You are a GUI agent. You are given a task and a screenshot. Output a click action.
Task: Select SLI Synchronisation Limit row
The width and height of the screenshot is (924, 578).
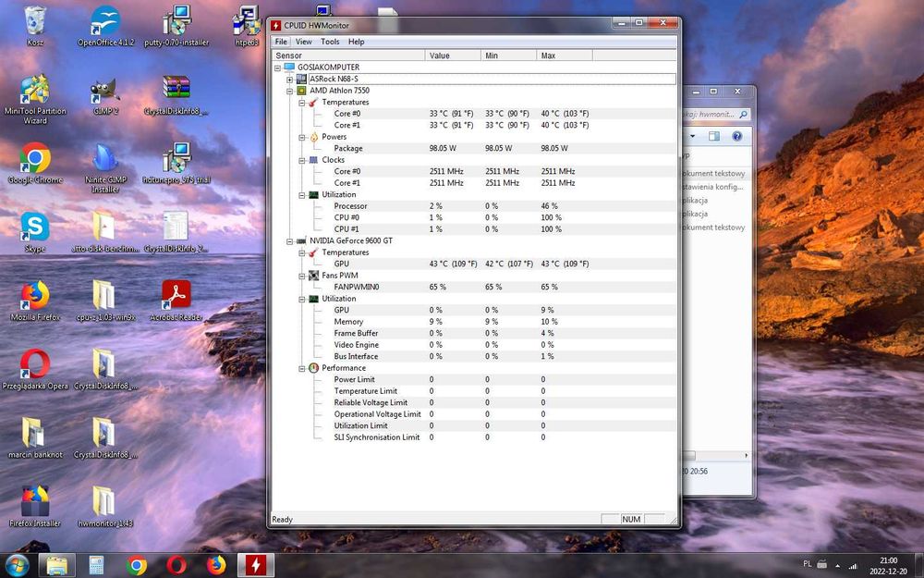[474, 437]
